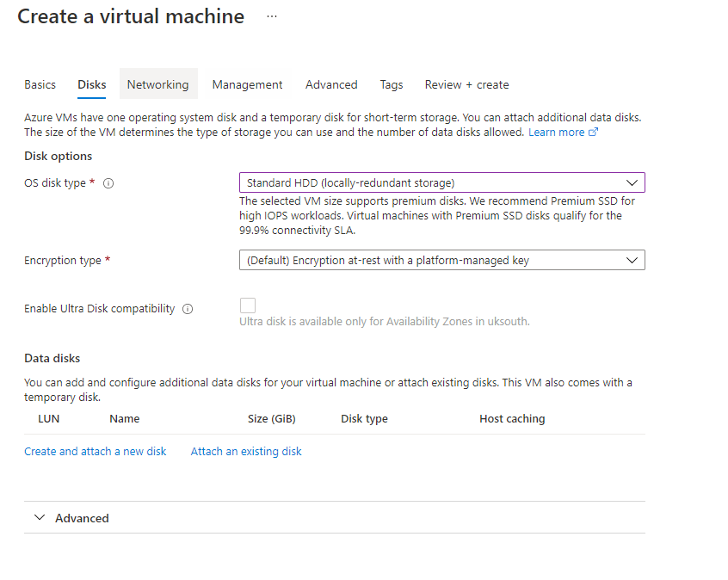Click the LUN column header
Image resolution: width=728 pixels, height=580 pixels.
49,419
